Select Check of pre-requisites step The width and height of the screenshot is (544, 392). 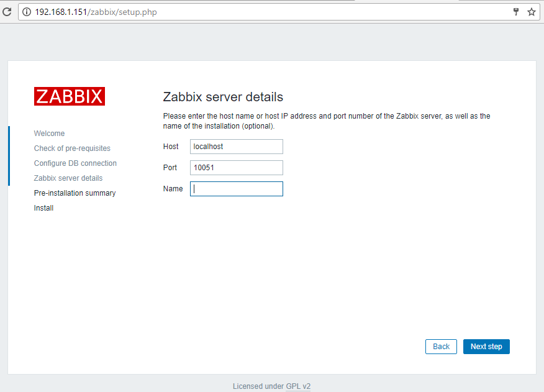click(x=72, y=148)
